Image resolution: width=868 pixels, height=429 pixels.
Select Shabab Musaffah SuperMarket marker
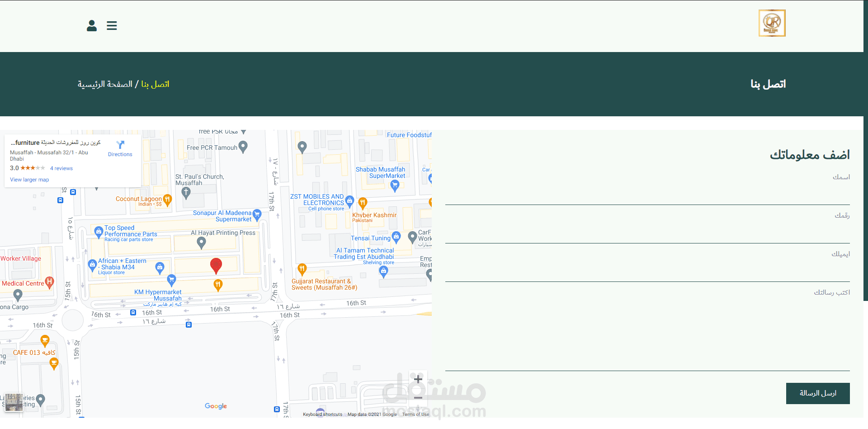(395, 185)
